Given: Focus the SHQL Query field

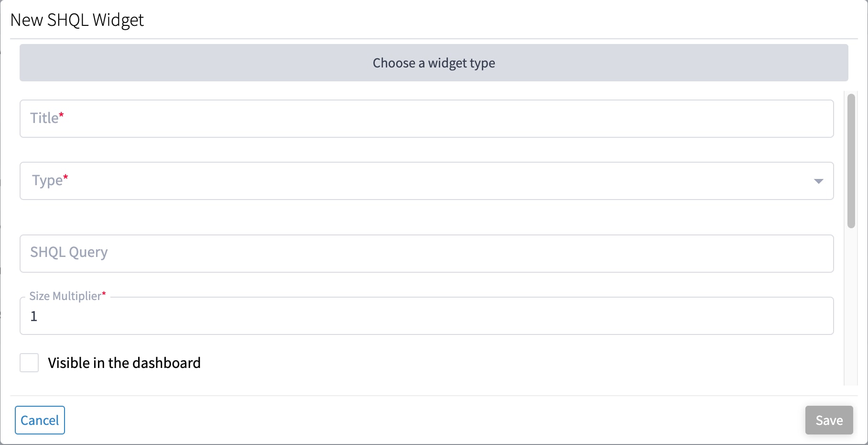Looking at the screenshot, I should 426,254.
